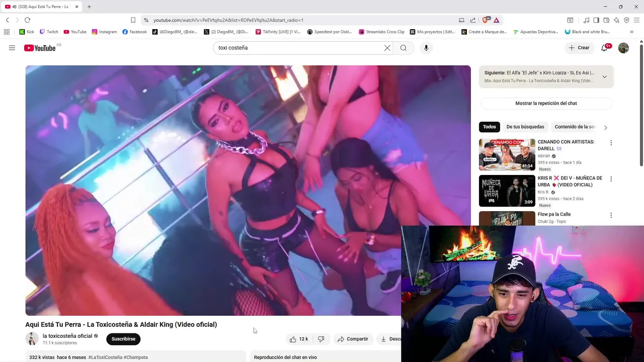The image size is (644, 362).
Task: Click the Compartir share button
Action: point(353,339)
